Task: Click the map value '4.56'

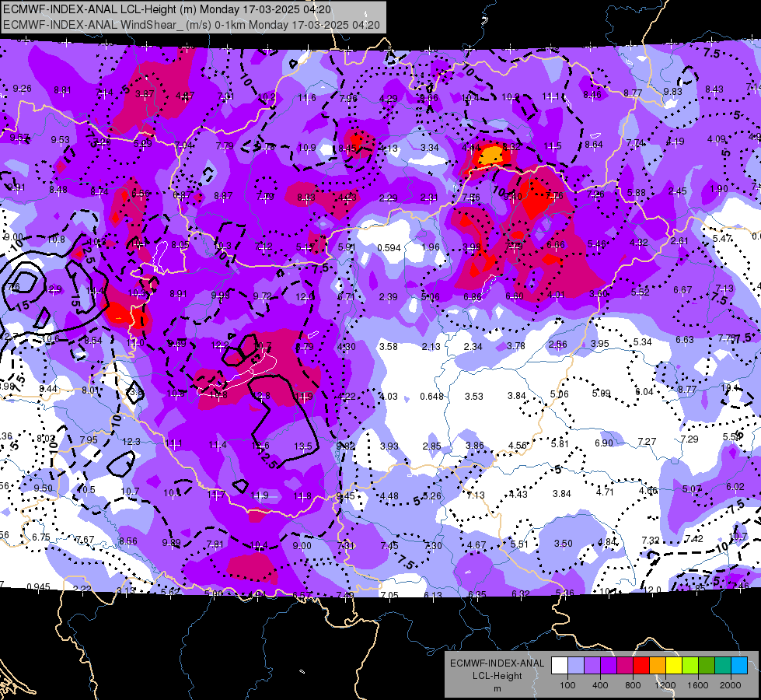Action: (518, 445)
